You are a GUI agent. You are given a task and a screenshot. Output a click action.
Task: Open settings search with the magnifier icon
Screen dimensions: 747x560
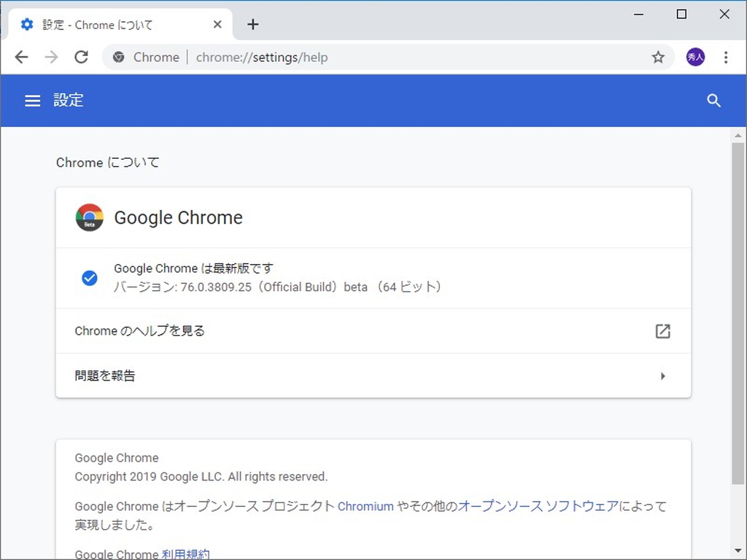[713, 101]
